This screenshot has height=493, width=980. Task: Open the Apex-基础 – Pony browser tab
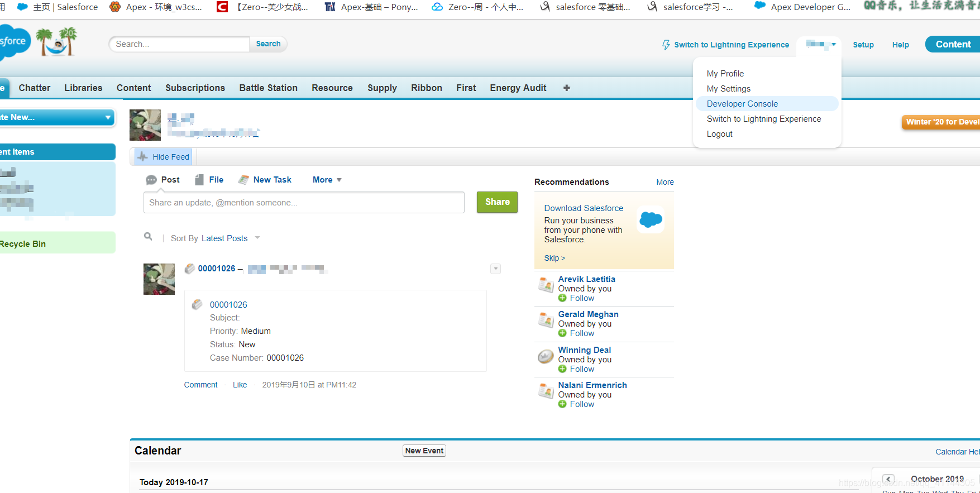click(x=371, y=7)
